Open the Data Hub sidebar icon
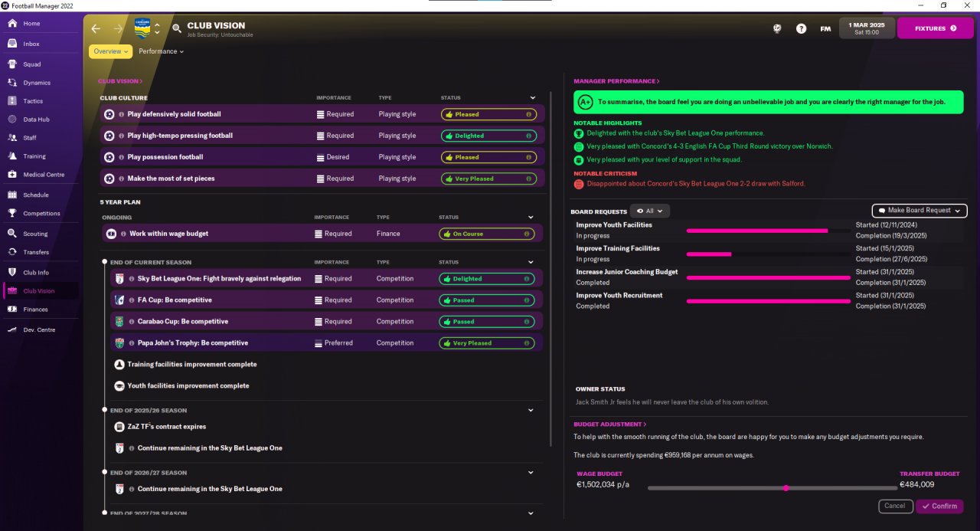Screen dimensions: 980x531 click(x=12, y=120)
